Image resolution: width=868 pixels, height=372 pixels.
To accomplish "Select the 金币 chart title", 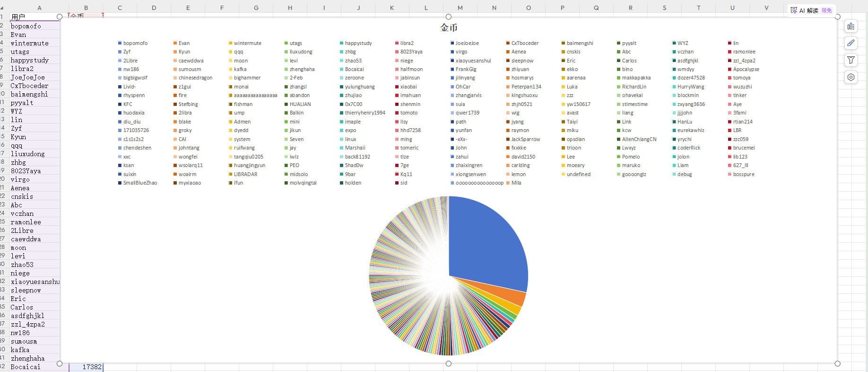I will tap(449, 28).
